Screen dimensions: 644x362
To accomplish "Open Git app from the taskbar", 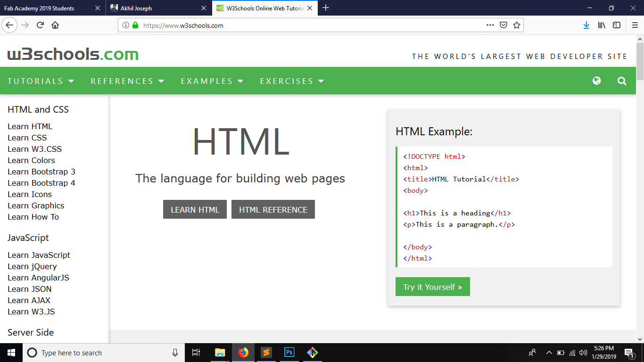I will [x=313, y=353].
